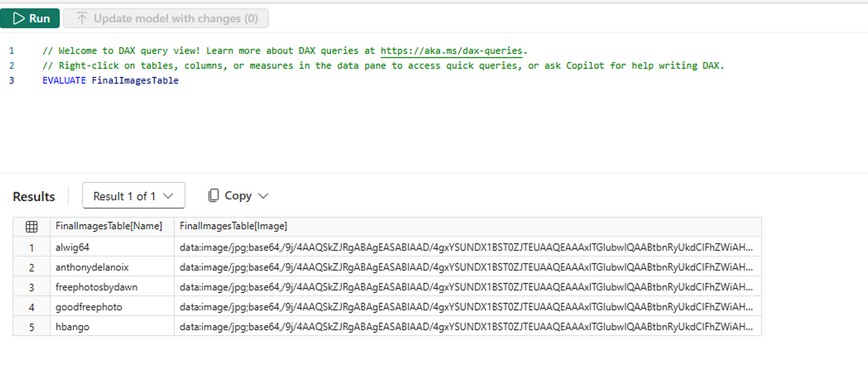Run the DAX query
This screenshot has width=868, height=379.
[30, 19]
